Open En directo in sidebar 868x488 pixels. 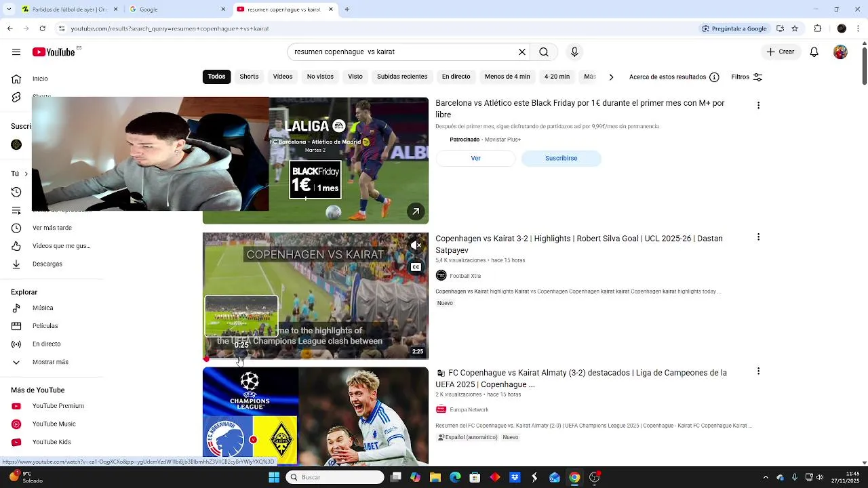point(47,344)
